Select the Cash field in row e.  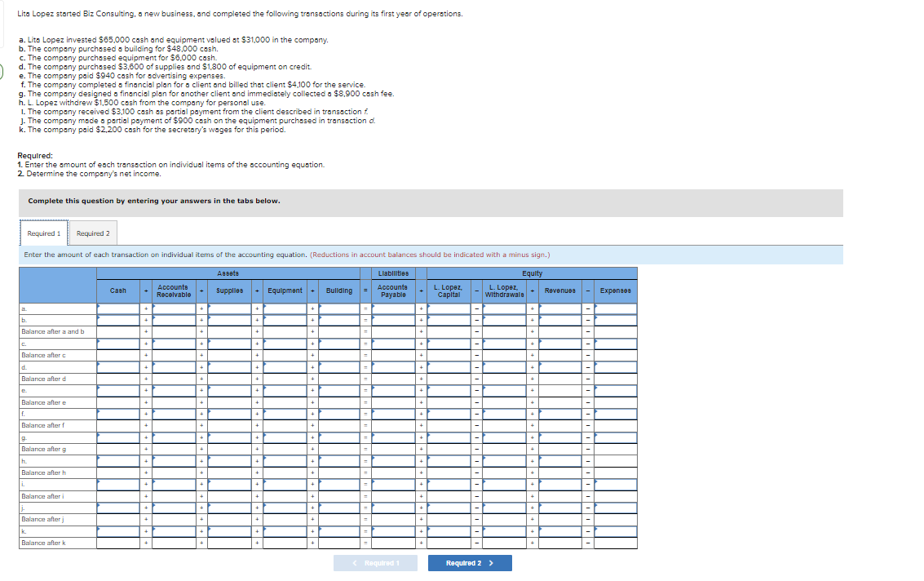(x=118, y=391)
